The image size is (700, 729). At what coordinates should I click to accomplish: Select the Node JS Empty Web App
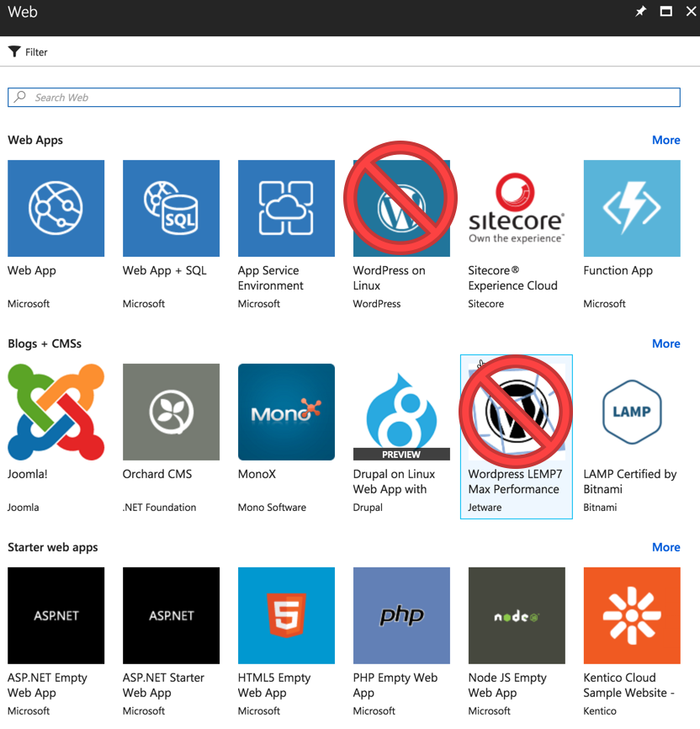(x=517, y=615)
